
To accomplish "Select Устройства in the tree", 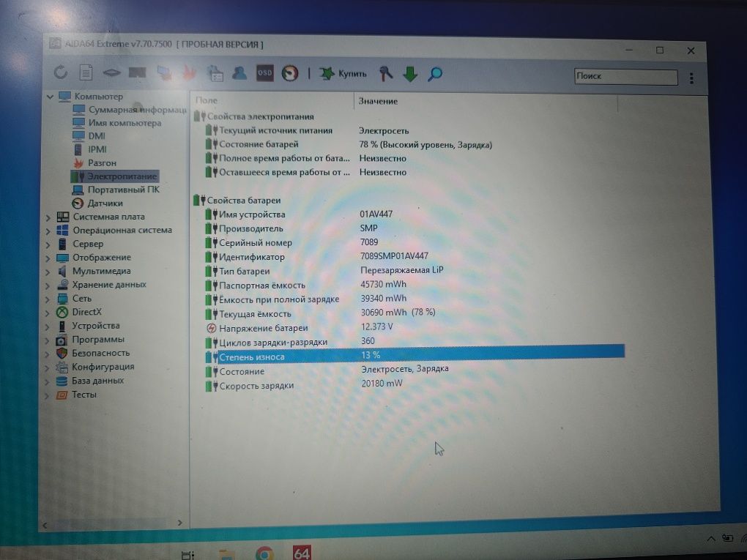I will [96, 326].
